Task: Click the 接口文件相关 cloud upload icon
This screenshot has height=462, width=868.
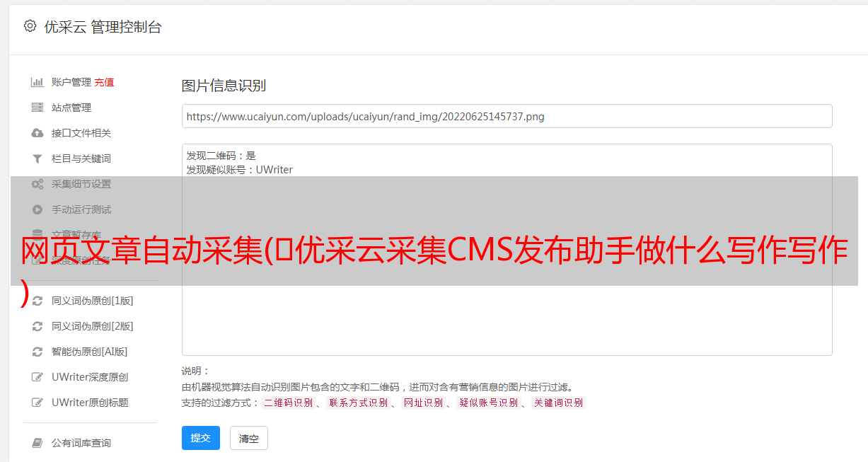Action: coord(37,133)
